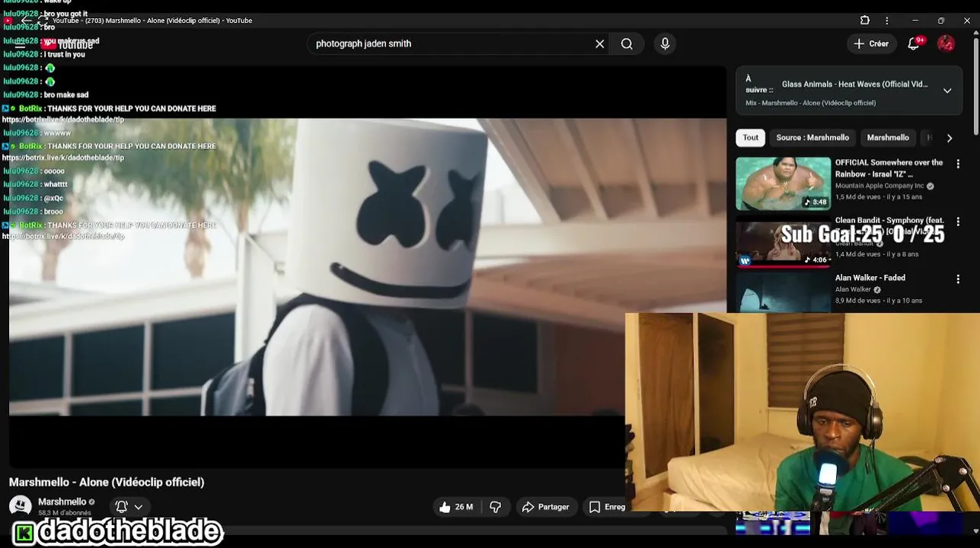Viewport: 980px width, 548px height.
Task: Go to the YouTube home logo
Action: pos(67,45)
